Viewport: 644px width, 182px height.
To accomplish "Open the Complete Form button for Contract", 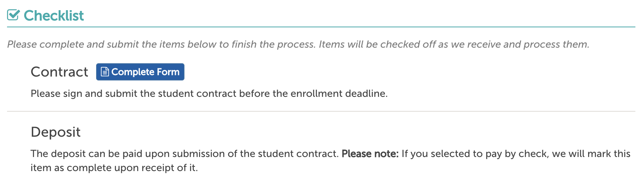I will [x=140, y=72].
